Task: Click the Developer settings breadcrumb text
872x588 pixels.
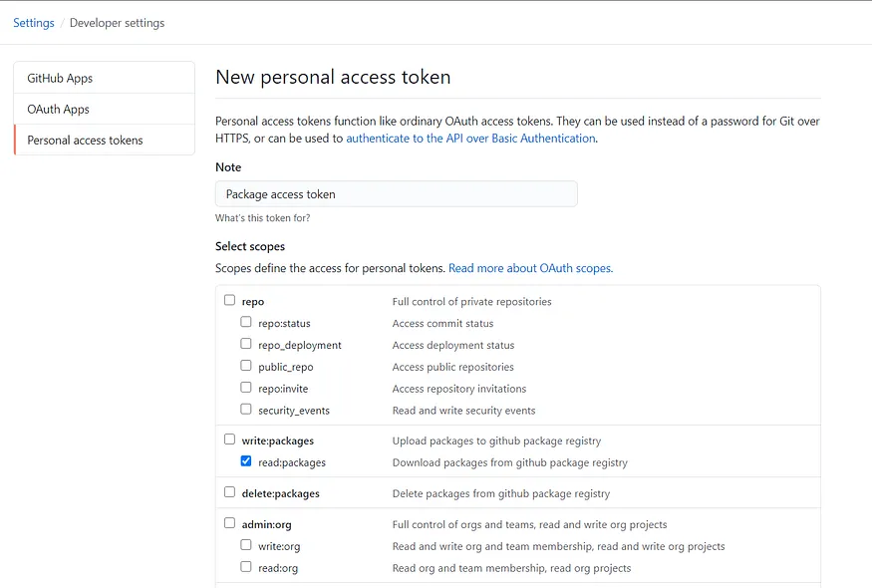Action: coord(117,23)
